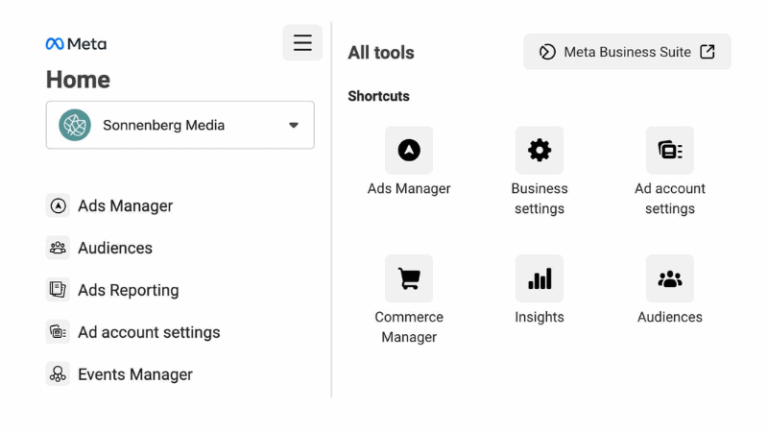Click the Insights bar chart shortcut icon
768x432 pixels.
[539, 279]
